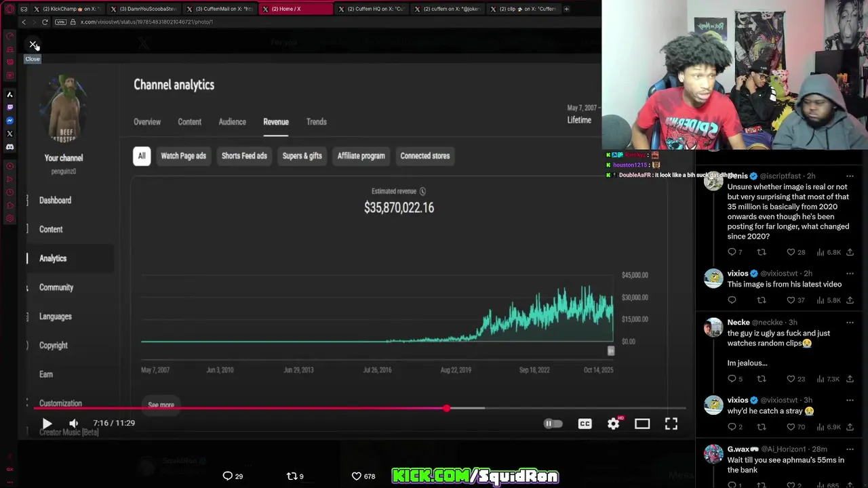Repost vixios reply 'This image is from'
Image resolution: width=868 pixels, height=488 pixels.
(762, 300)
